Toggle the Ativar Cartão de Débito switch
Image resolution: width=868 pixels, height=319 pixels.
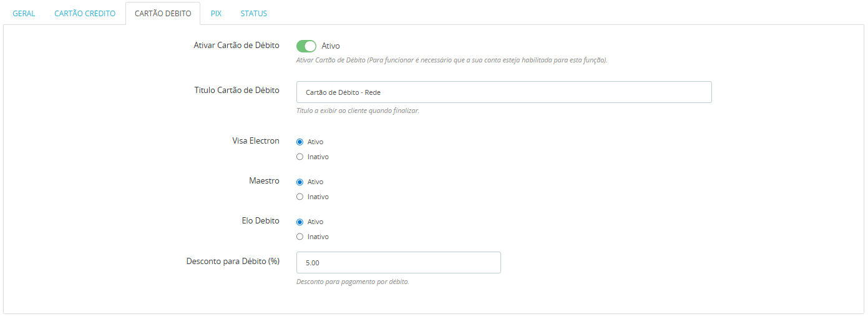[x=306, y=46]
